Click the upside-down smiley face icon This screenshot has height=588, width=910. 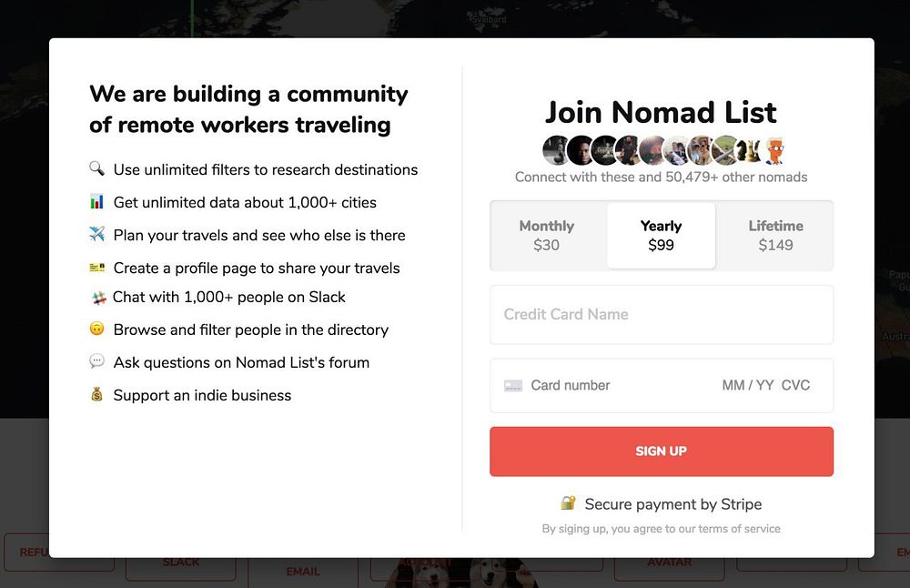tap(96, 329)
